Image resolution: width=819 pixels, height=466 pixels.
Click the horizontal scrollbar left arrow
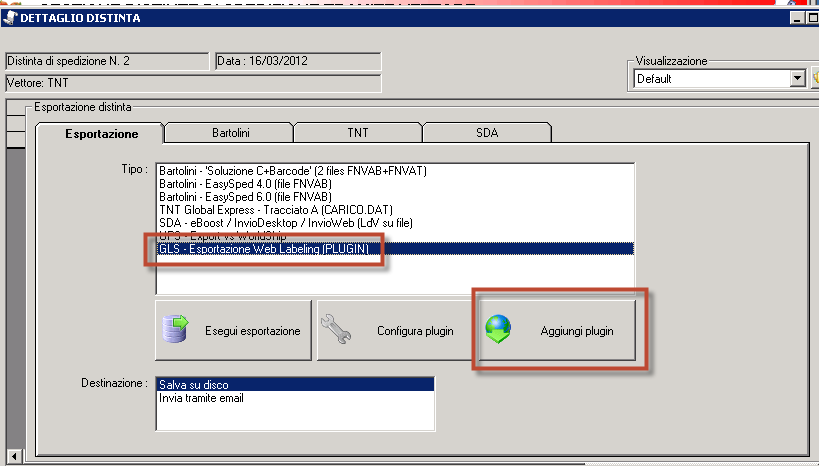coord(15,457)
